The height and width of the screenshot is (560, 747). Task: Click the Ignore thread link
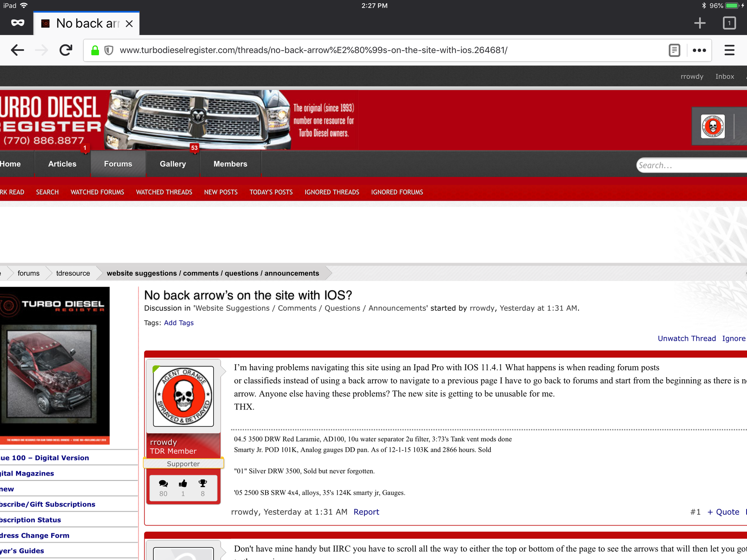click(x=734, y=338)
